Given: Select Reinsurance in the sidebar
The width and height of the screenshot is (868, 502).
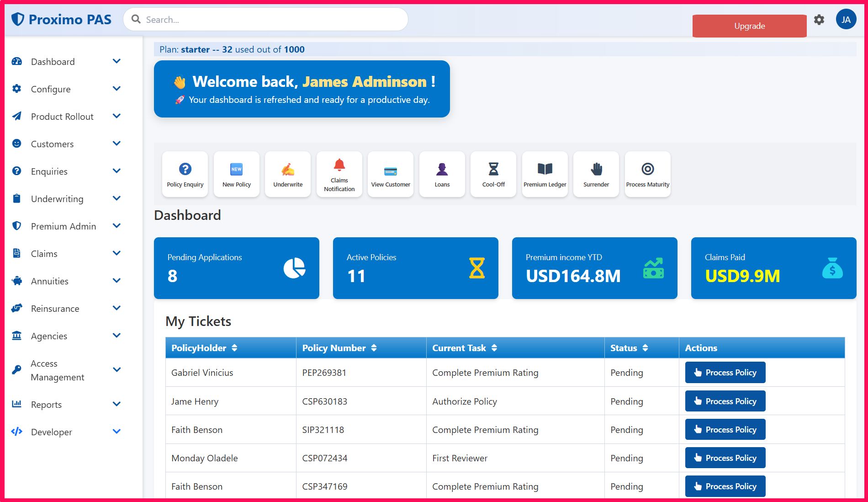Looking at the screenshot, I should coord(55,309).
